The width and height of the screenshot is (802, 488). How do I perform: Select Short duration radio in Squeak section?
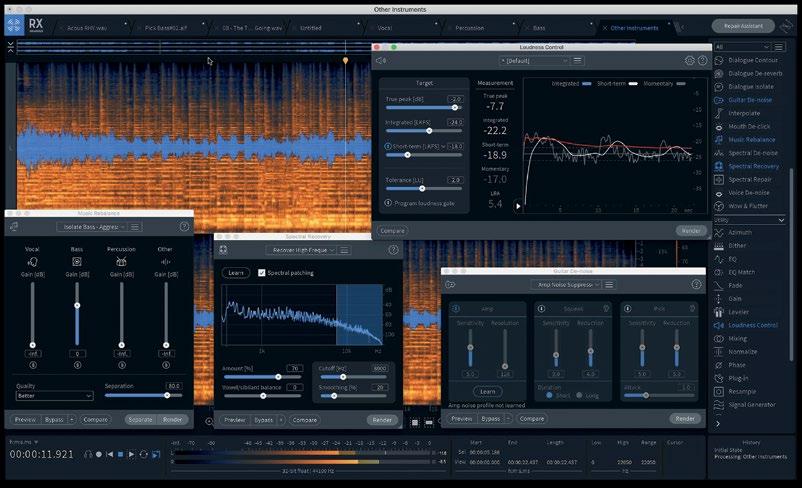[x=549, y=395]
